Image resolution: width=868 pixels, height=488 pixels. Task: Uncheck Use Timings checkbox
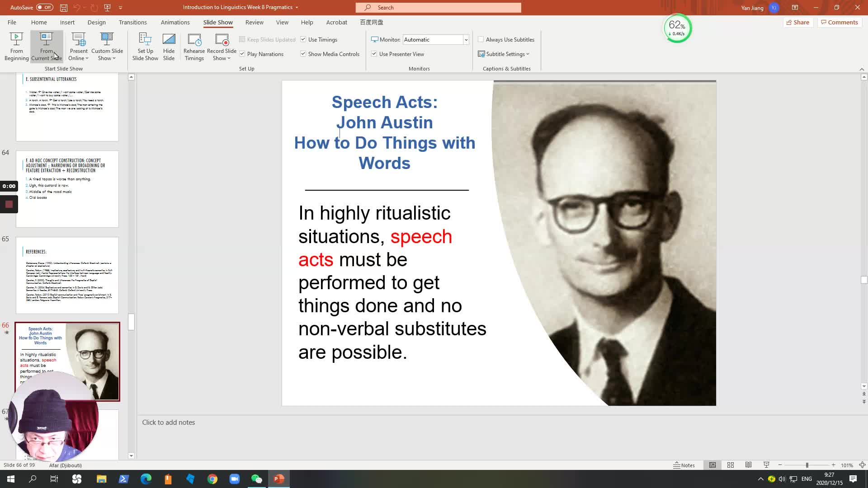pyautogui.click(x=303, y=39)
